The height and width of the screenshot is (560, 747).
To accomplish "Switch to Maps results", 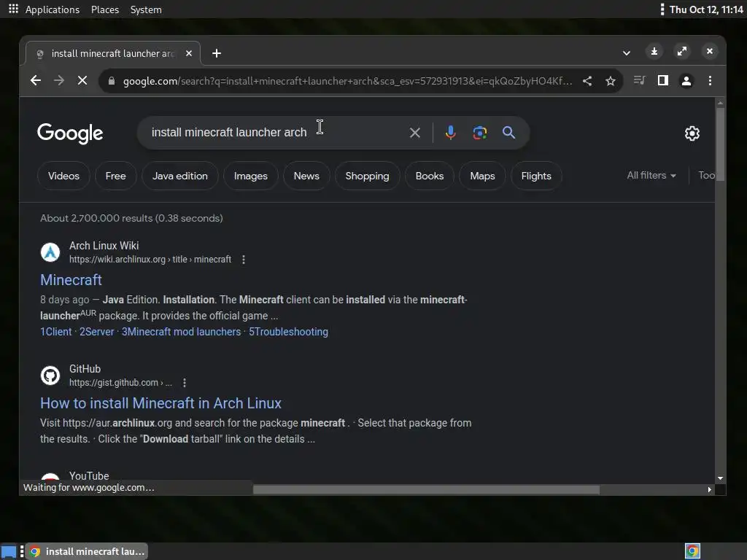I will pos(482,176).
